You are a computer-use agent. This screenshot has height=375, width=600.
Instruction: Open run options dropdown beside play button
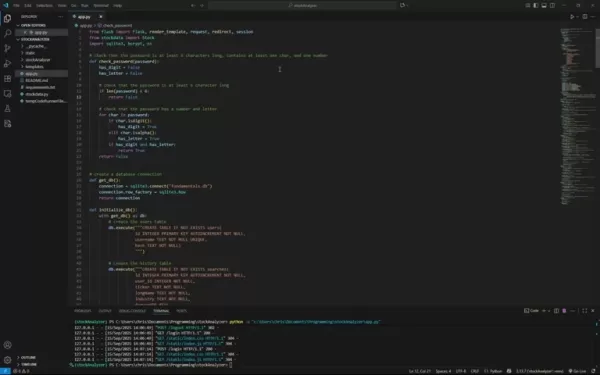(x=577, y=16)
